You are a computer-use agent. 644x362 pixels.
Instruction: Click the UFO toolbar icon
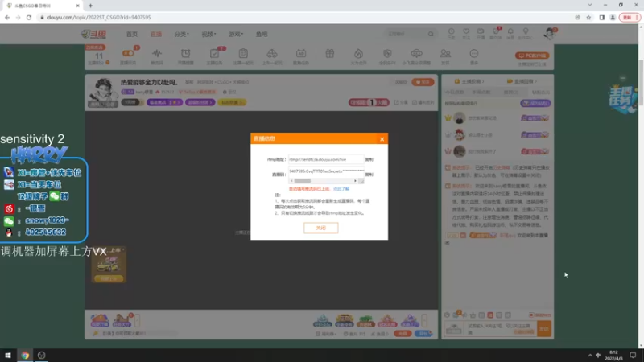416,53
